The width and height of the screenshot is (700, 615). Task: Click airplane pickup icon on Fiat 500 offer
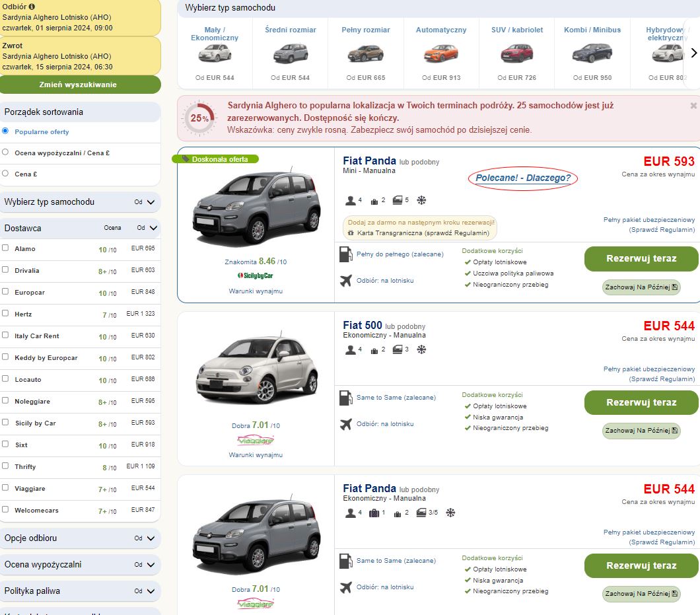point(345,424)
